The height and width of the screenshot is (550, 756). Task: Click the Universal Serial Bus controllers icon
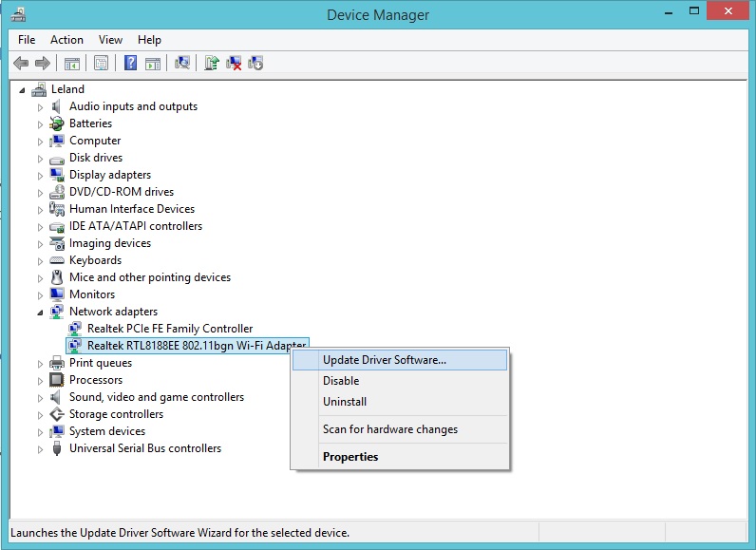click(x=56, y=448)
